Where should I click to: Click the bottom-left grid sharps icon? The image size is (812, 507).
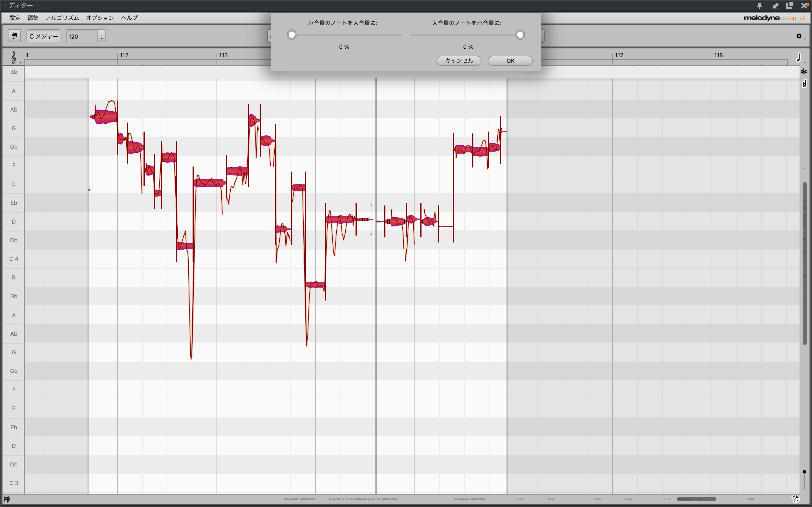[7, 499]
